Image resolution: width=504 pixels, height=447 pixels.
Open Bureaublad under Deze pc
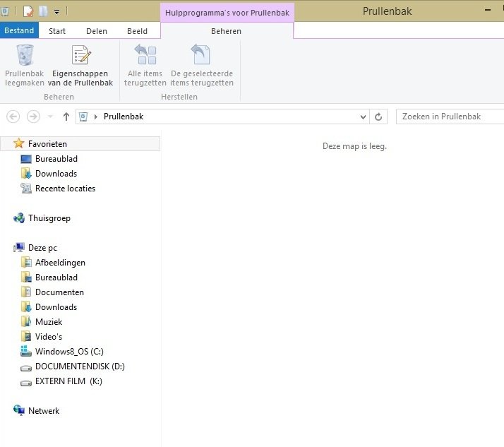[56, 278]
